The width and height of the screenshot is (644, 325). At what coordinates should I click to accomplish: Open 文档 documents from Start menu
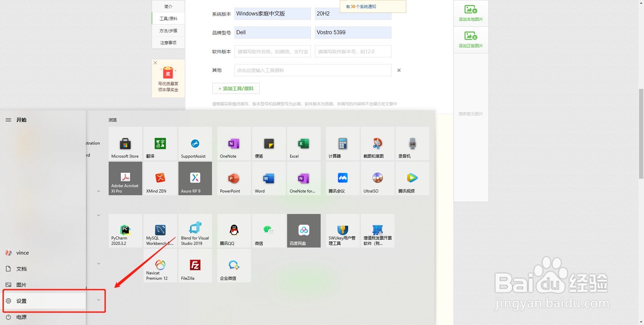[43, 269]
